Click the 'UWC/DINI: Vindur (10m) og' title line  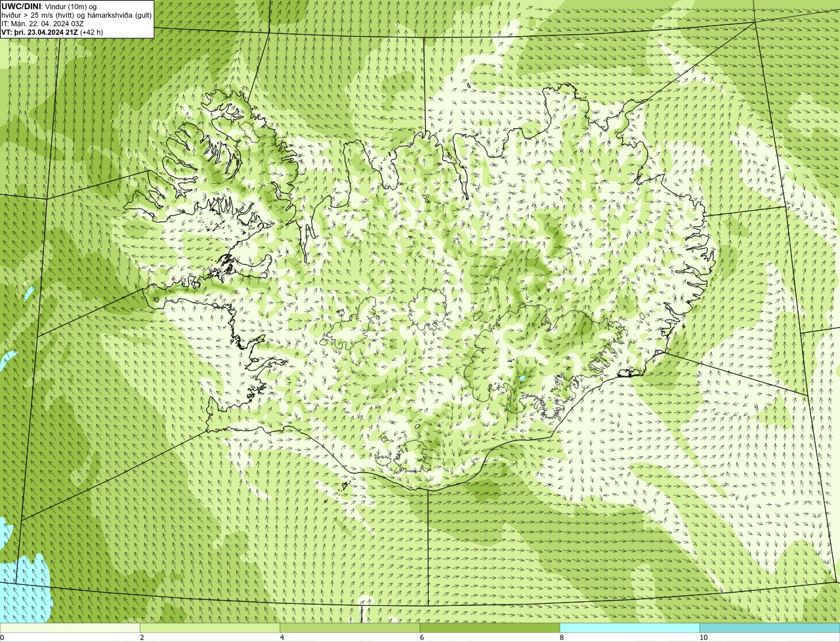[49, 7]
